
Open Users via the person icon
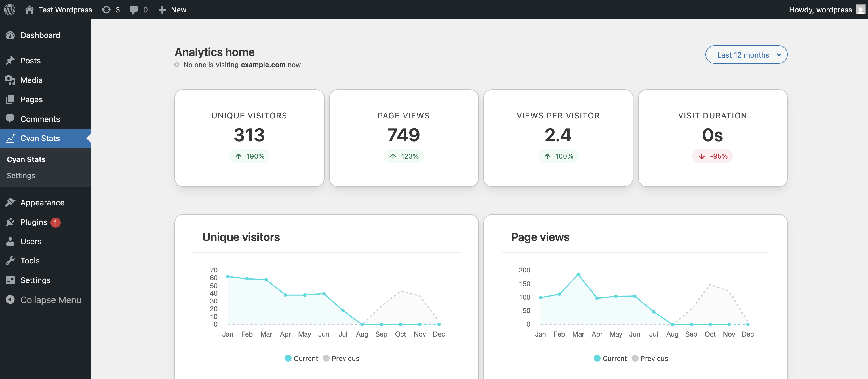point(10,241)
